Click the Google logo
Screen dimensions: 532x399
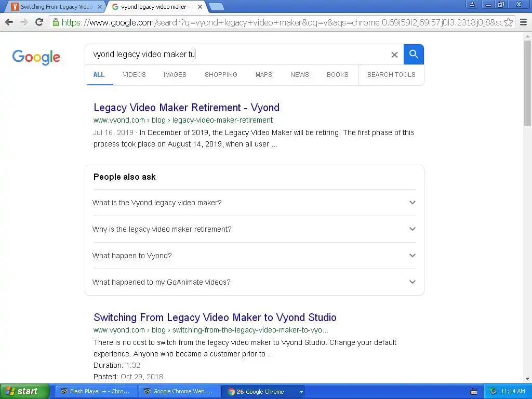(36, 57)
